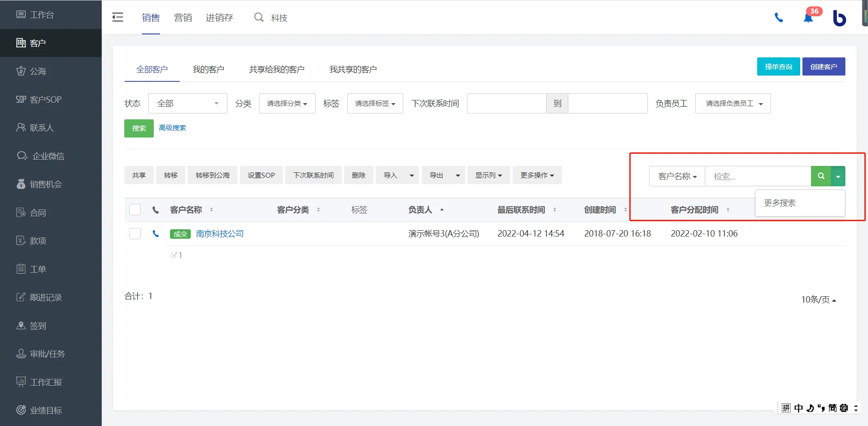
Task: Tick the checkbox for 南京科技公司 row
Action: (x=135, y=234)
